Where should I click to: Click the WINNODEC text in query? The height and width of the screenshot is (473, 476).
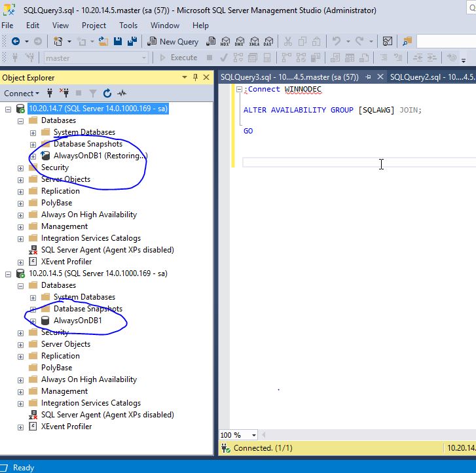click(x=302, y=89)
